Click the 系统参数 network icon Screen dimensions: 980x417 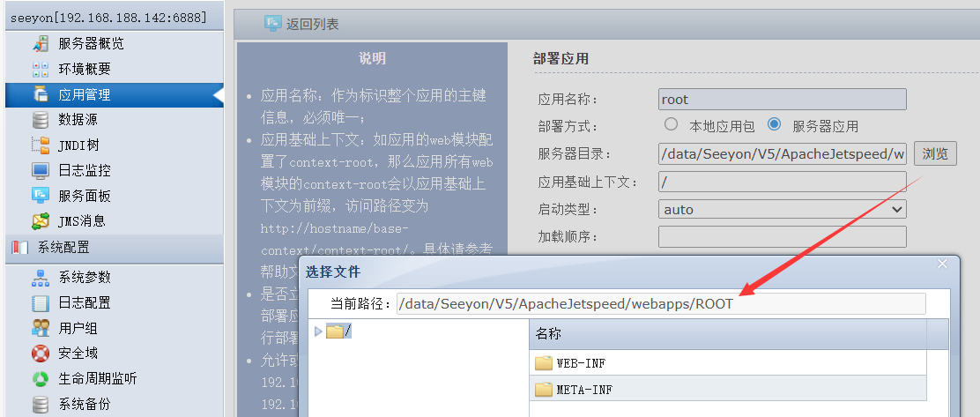(41, 278)
